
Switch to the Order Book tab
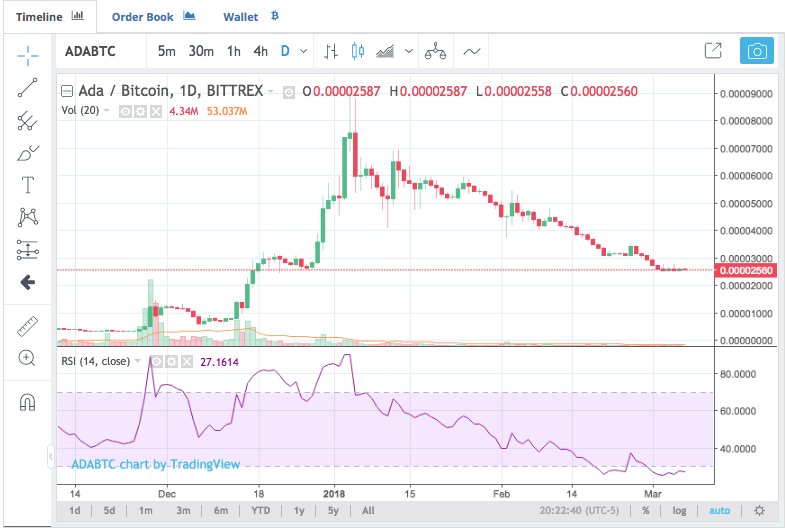(153, 17)
